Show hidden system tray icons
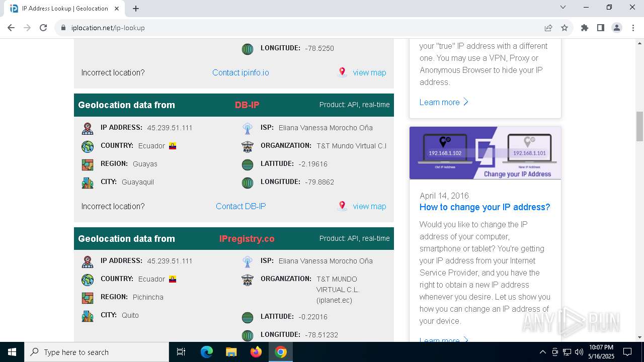Image resolution: width=644 pixels, height=362 pixels. tap(542, 352)
